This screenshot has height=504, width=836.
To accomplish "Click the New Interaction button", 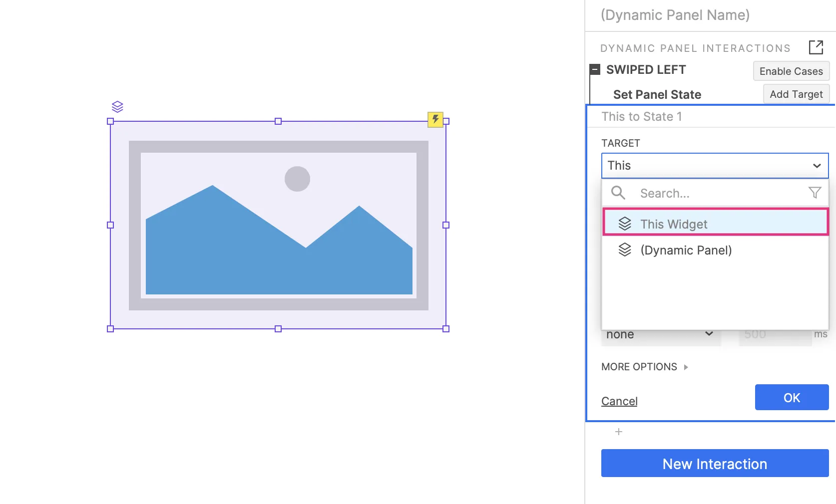I will click(x=715, y=464).
